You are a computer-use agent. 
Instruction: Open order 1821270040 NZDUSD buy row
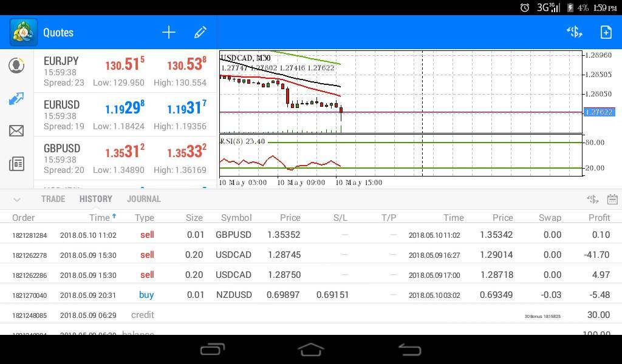(311, 295)
